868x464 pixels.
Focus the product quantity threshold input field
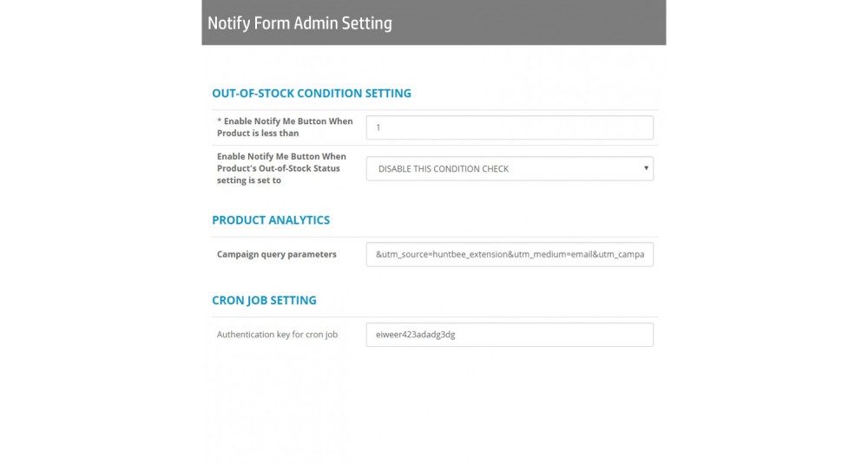510,127
